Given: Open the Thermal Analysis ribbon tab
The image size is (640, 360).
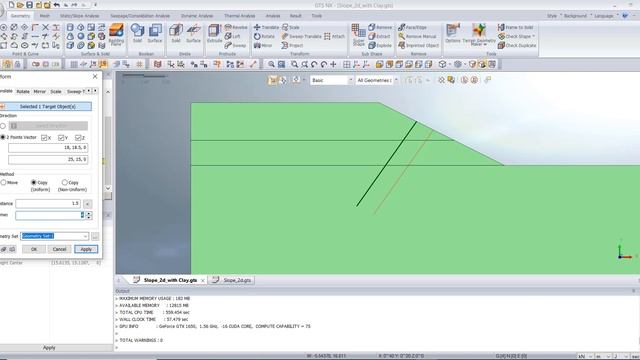Looking at the screenshot, I should [239, 16].
